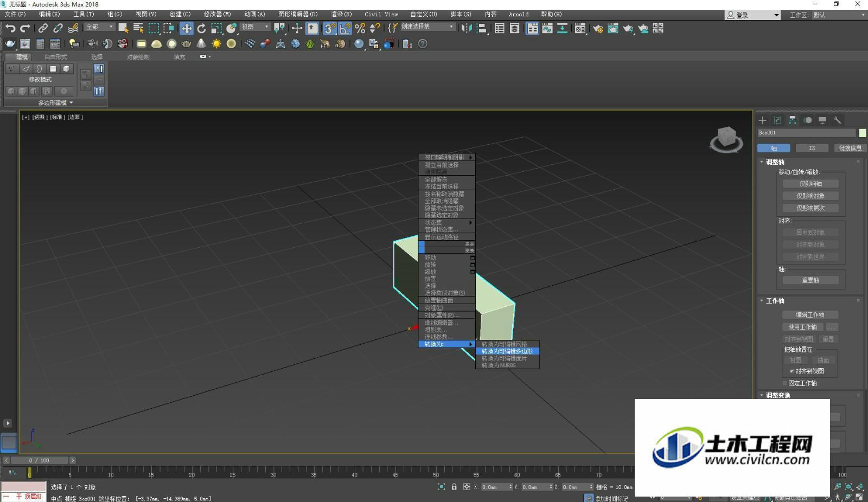Screen dimensions: 868x502
Task: Click the Undo arrow icon
Action: pos(10,28)
